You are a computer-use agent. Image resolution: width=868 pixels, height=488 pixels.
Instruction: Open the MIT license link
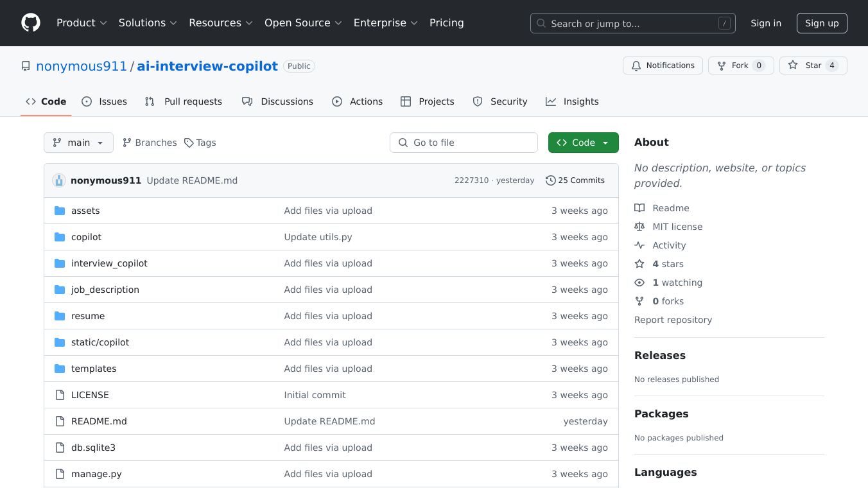point(677,227)
